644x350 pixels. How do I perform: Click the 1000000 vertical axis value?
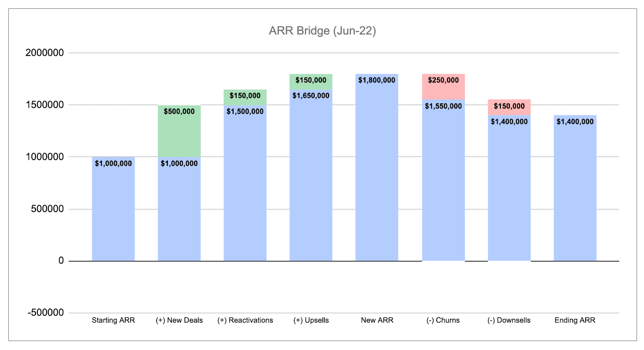(x=45, y=157)
